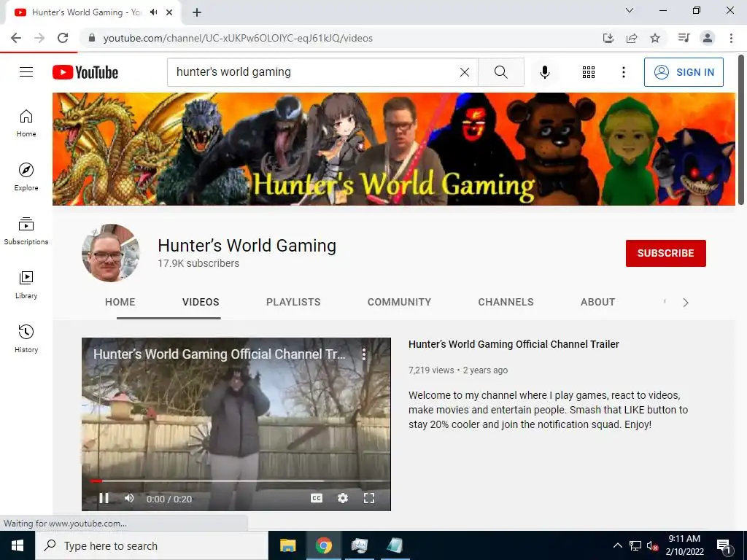This screenshot has width=747, height=560.
Task: Open the YouTube hamburger guide menu
Action: (26, 72)
